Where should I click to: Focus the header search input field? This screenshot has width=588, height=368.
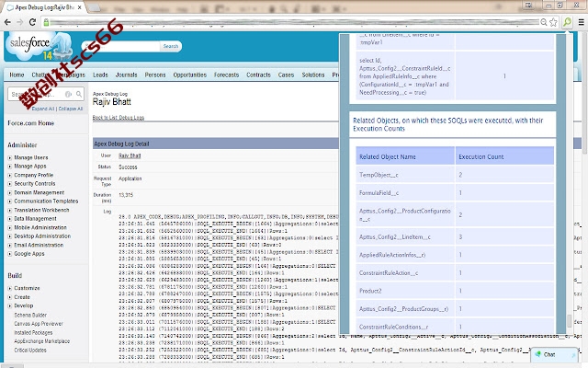(x=120, y=46)
